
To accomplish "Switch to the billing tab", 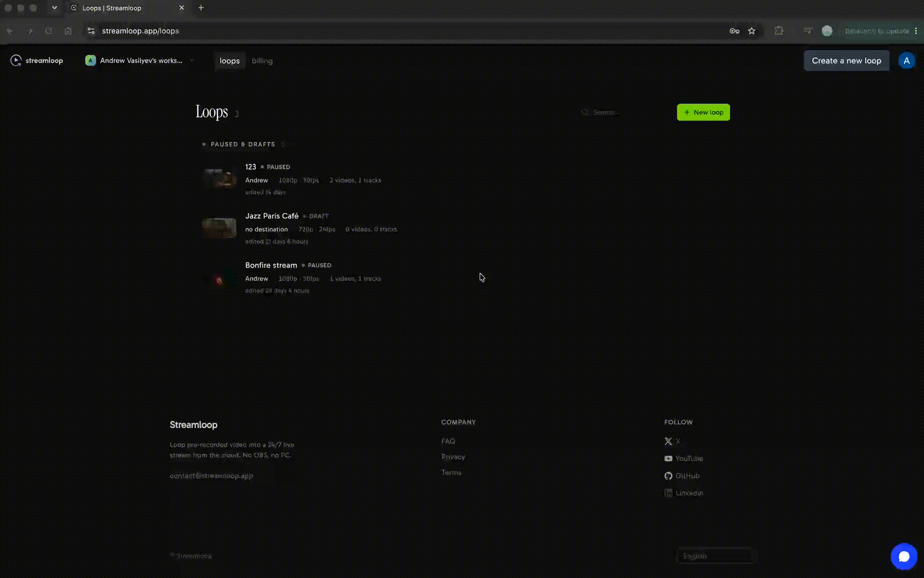I will [262, 61].
